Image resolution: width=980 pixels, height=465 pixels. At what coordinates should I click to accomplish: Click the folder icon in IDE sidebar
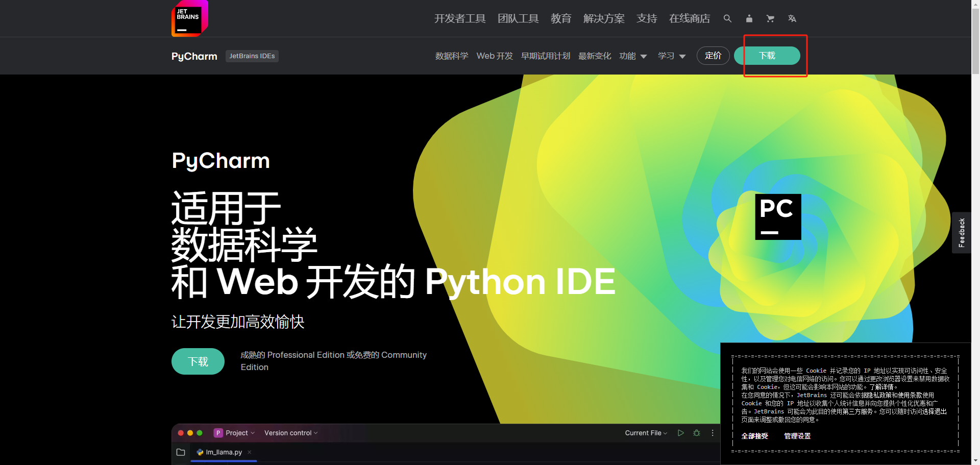coord(181,452)
